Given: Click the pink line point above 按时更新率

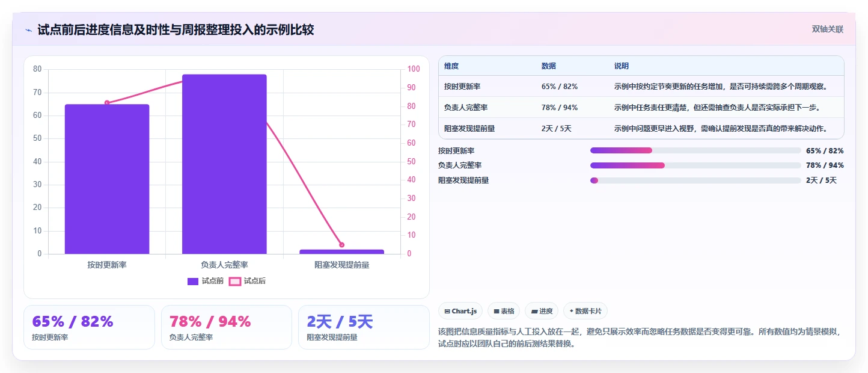Looking at the screenshot, I should (x=107, y=103).
